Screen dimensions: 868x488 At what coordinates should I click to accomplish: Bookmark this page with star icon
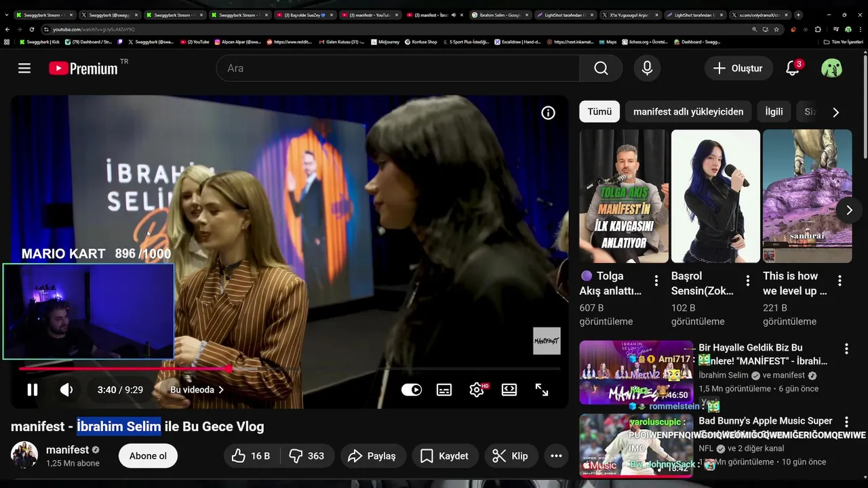[776, 29]
